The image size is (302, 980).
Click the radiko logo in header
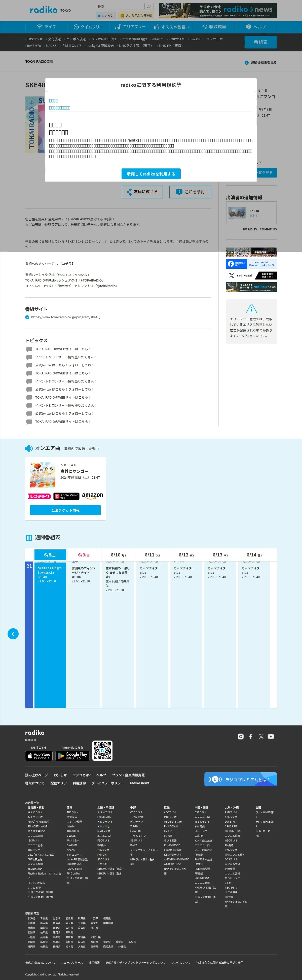[x=44, y=10]
